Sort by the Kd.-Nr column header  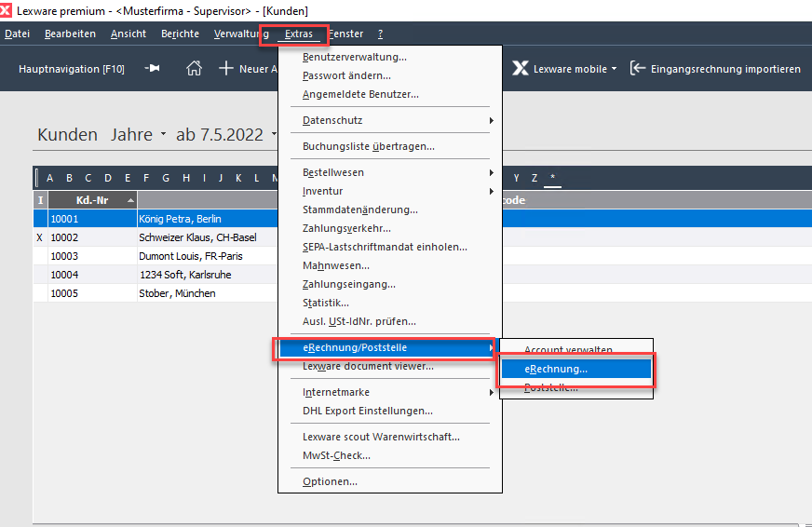pyautogui.click(x=93, y=200)
